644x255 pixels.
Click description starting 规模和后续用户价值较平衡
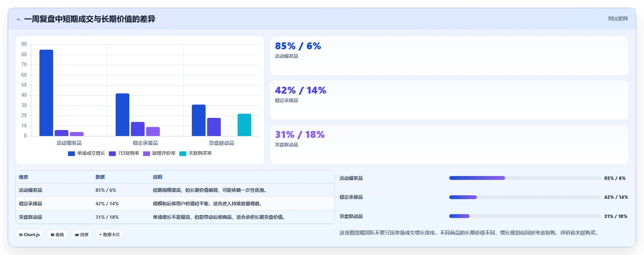208,204
